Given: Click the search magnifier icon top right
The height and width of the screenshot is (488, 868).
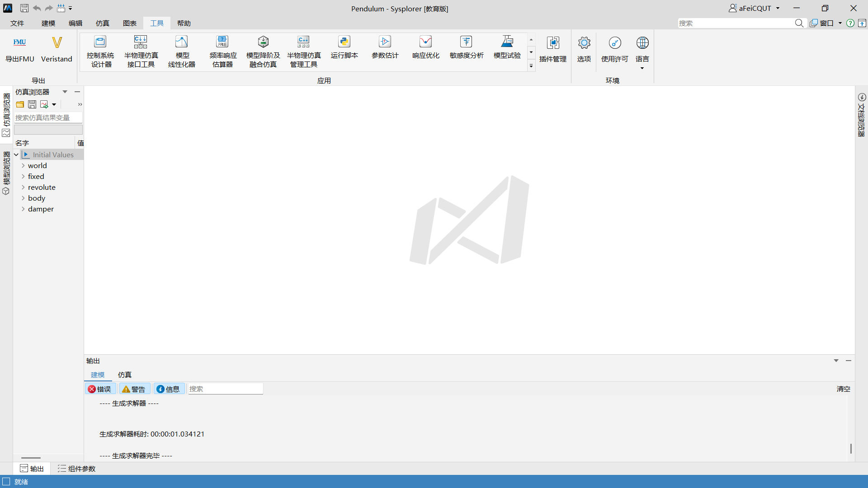Looking at the screenshot, I should [799, 23].
